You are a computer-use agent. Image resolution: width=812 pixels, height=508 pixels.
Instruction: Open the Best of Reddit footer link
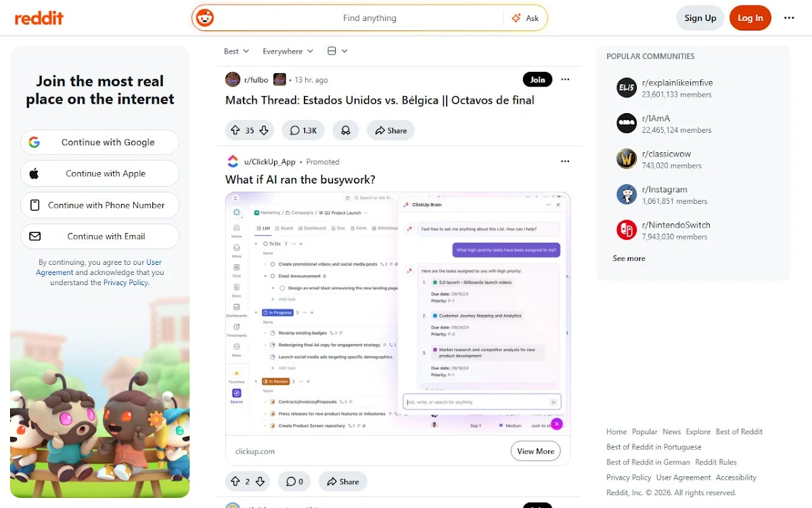[739, 431]
